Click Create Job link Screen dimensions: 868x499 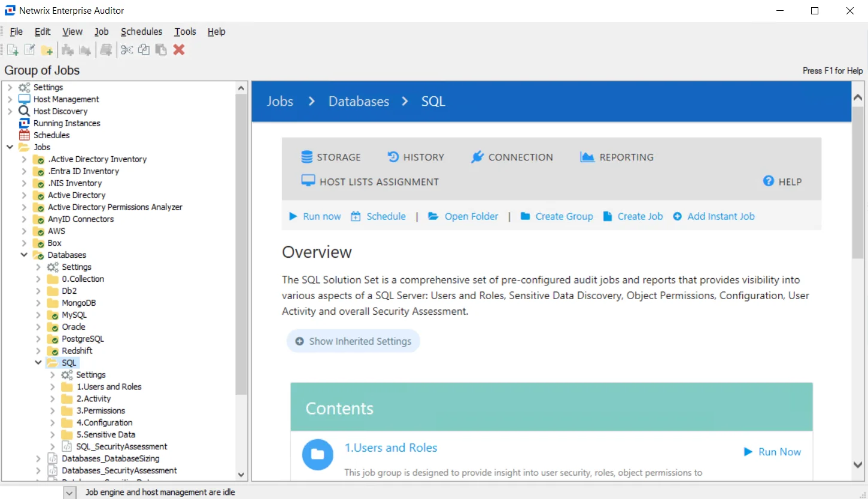[633, 217]
